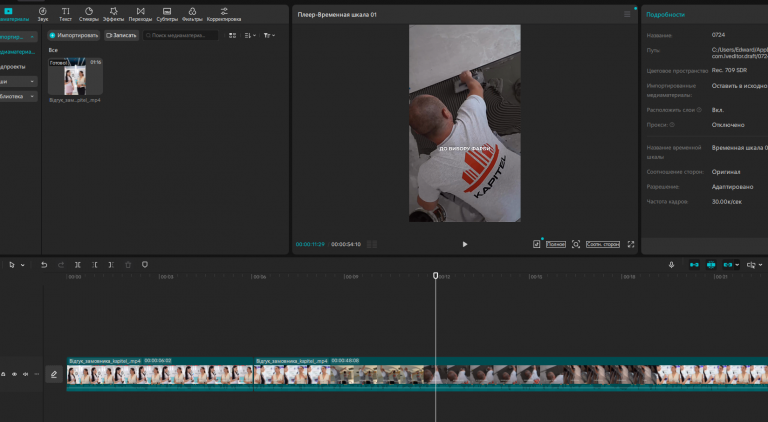Toggle the track lock icon
Screen dimensions: 768x422
click(3, 375)
